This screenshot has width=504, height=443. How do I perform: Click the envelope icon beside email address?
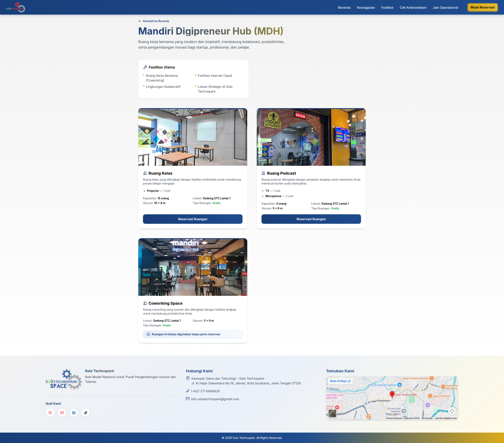[187, 399]
